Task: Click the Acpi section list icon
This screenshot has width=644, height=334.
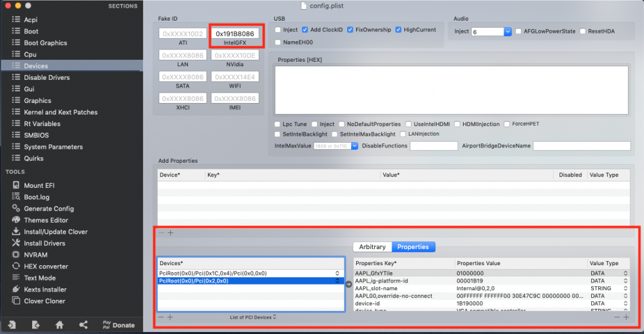Action: point(16,19)
